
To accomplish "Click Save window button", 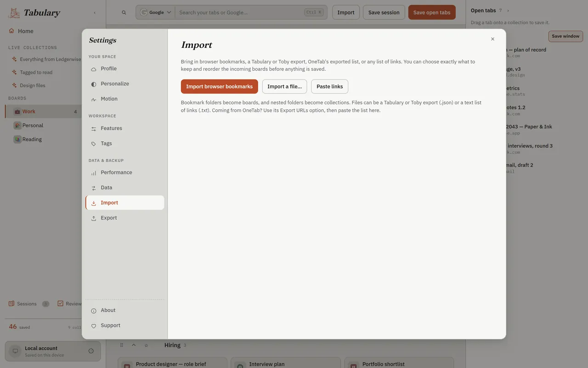I will [565, 36].
